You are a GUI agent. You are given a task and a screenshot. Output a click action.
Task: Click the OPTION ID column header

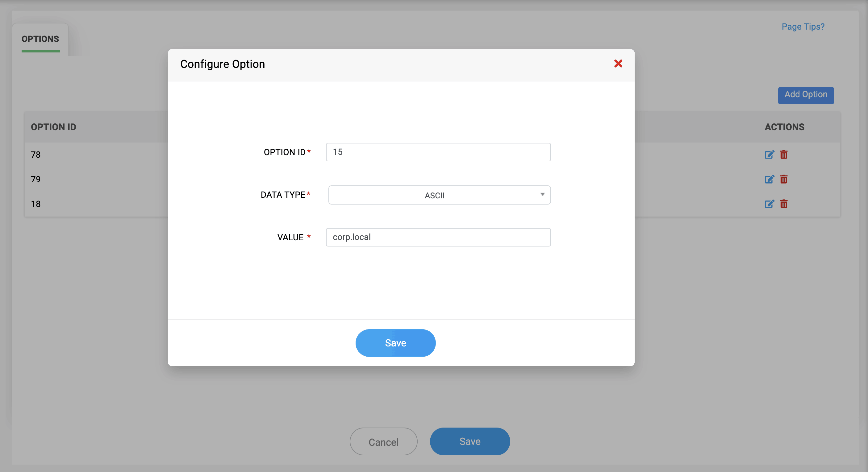point(53,127)
